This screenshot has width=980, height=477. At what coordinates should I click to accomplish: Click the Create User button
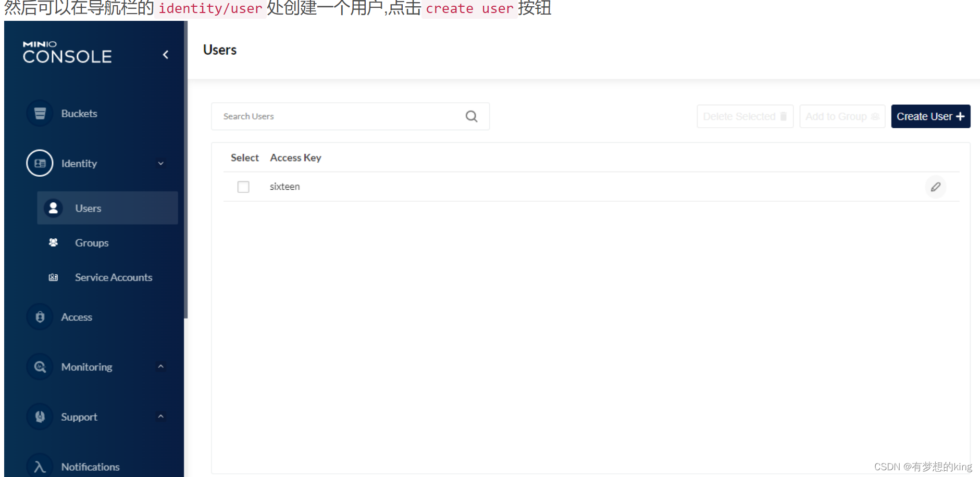(931, 116)
